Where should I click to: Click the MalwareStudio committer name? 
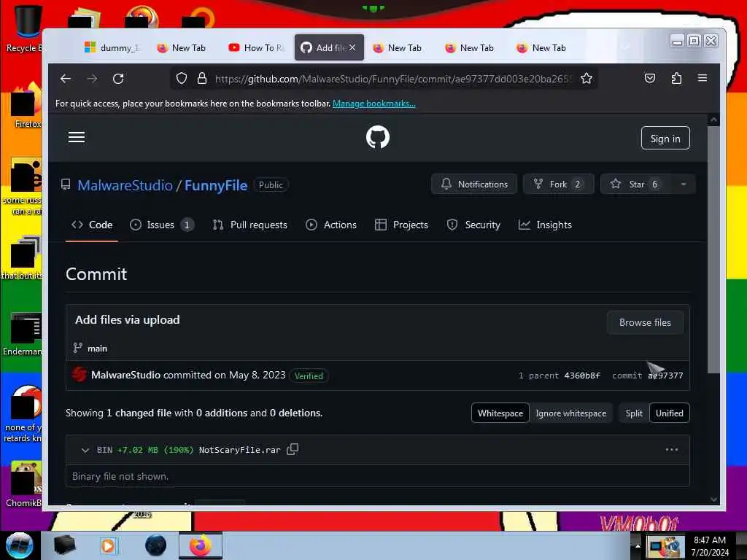pyautogui.click(x=125, y=375)
